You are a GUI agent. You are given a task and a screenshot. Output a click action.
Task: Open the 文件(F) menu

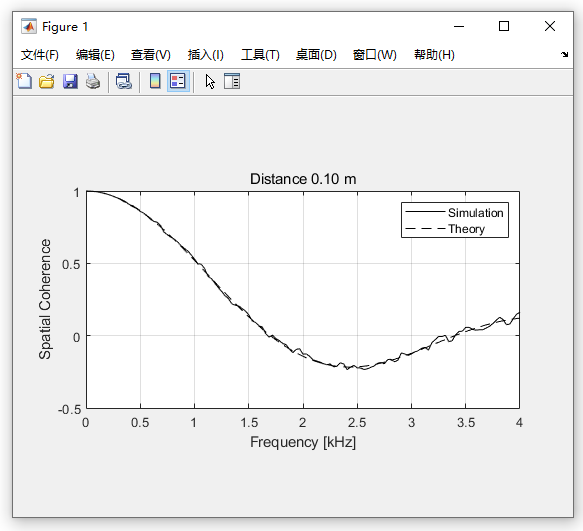[x=40, y=55]
